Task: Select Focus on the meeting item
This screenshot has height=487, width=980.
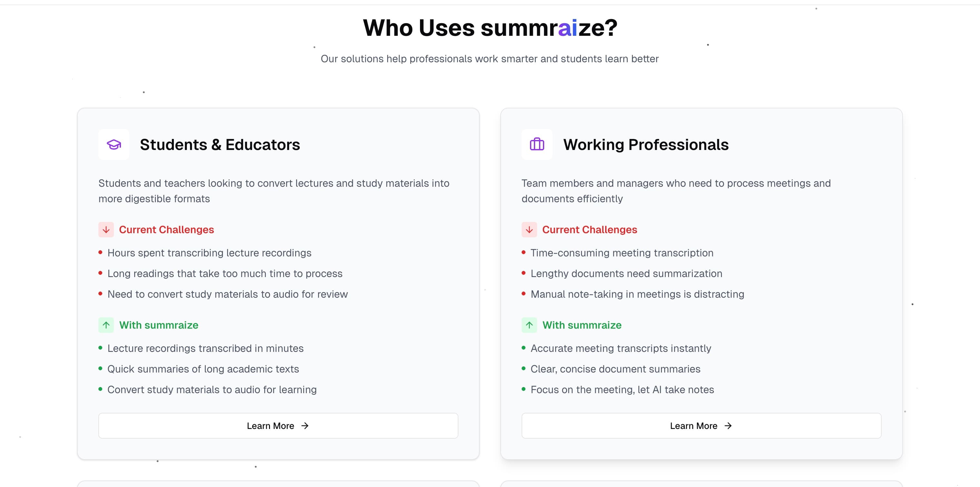Action: point(622,389)
